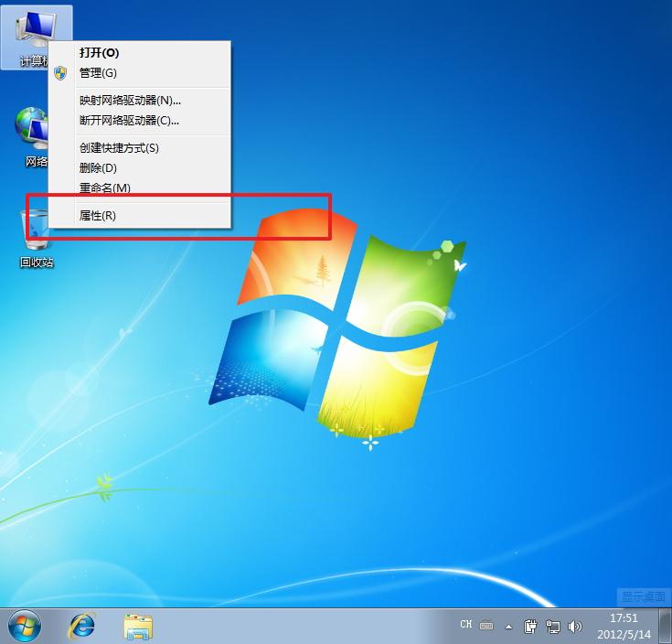672x644 pixels.
Task: Click the power plug tray icon
Action: pyautogui.click(x=530, y=627)
